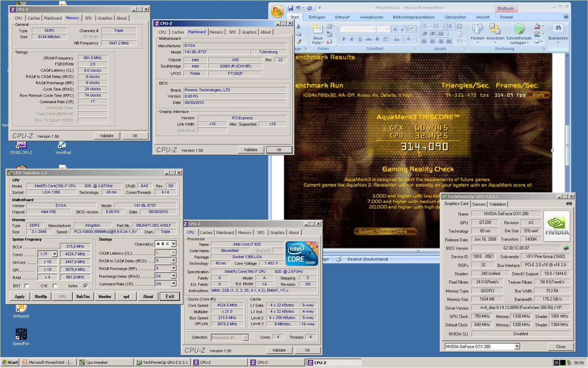Open the PowerPoint font name dropdown
This screenshot has height=368, width=588.
tap(373, 29)
